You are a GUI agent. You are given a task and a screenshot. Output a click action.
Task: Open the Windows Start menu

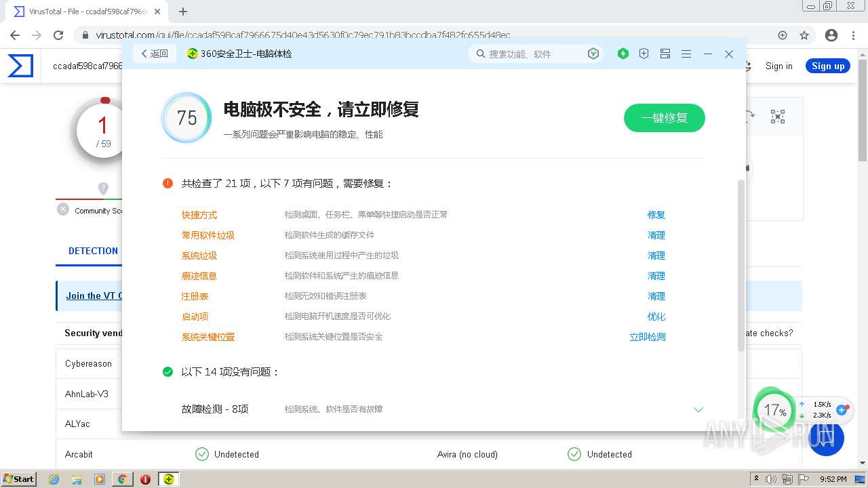tap(19, 479)
